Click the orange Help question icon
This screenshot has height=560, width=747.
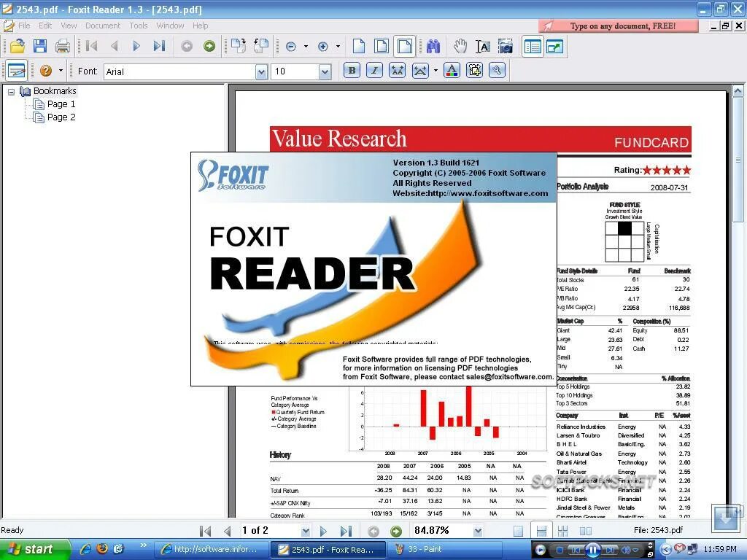[x=46, y=71]
